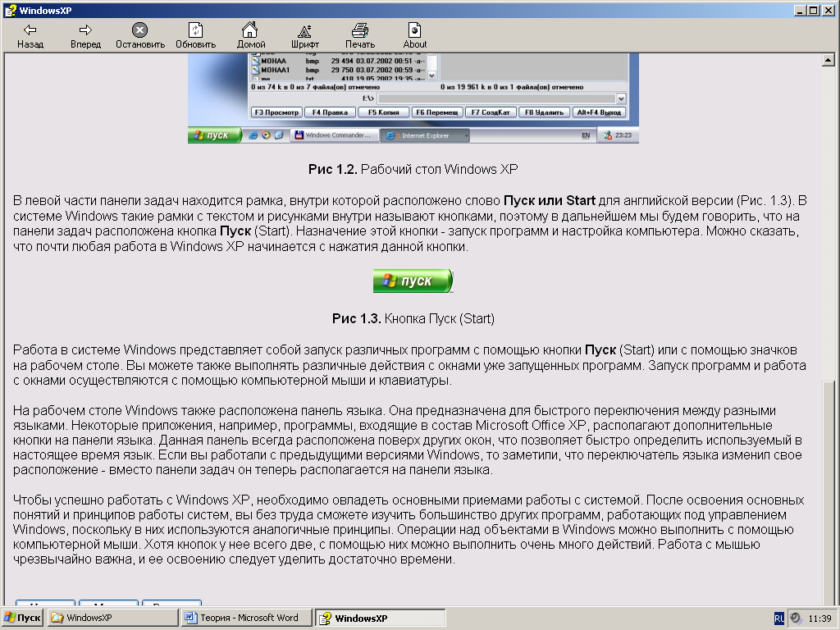
Task: Switch to Теория - Microsoft Word window
Action: coord(246,618)
